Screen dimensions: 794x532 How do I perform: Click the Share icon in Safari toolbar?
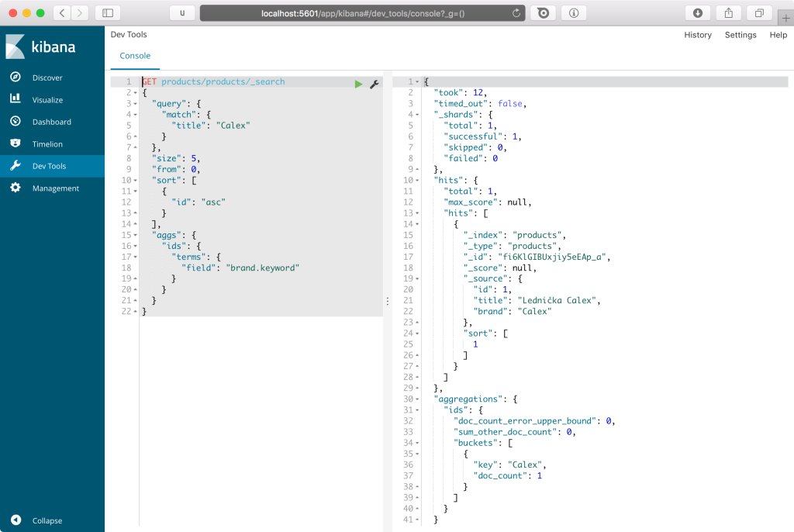[729, 13]
